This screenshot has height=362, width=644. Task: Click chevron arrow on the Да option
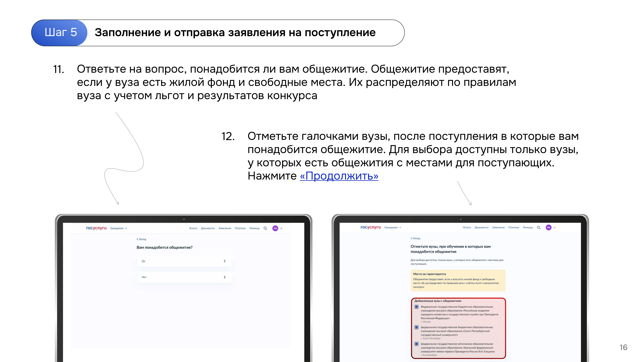[224, 261]
